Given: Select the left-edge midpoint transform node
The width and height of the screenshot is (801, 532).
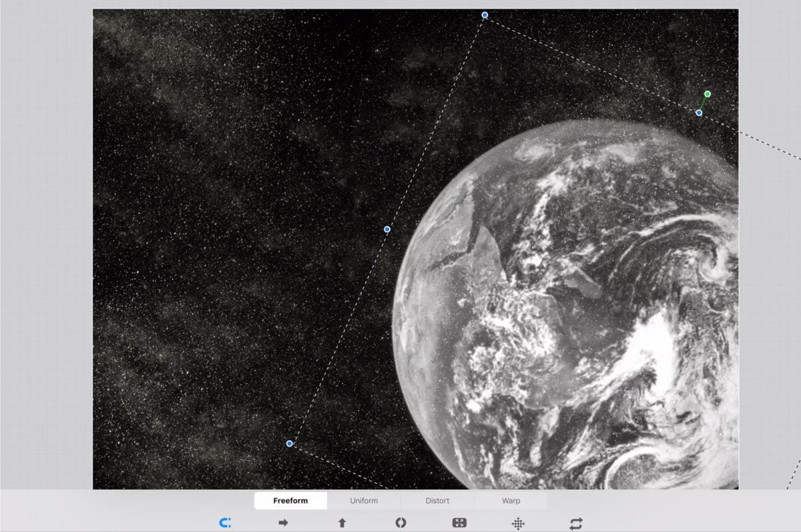Looking at the screenshot, I should tap(386, 228).
